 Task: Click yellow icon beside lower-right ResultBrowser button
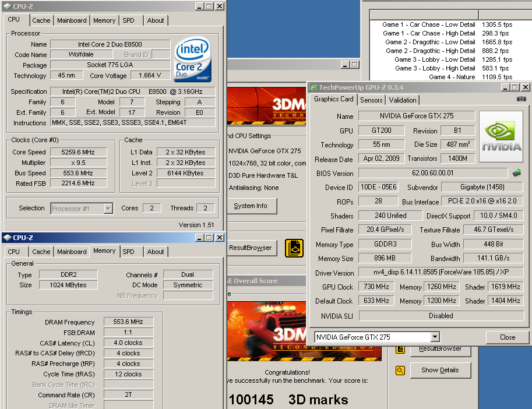[x=400, y=350]
